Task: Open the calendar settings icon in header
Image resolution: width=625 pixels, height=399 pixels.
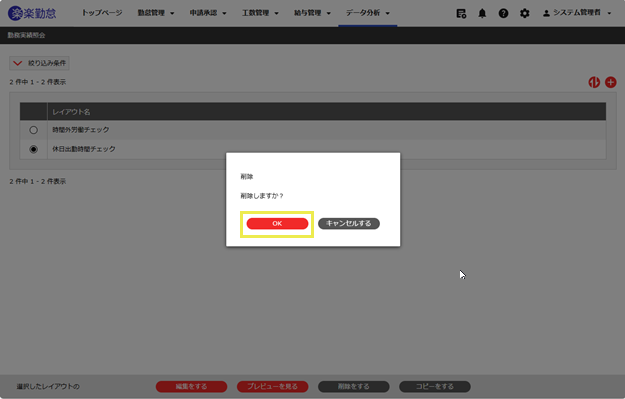Action: (461, 13)
